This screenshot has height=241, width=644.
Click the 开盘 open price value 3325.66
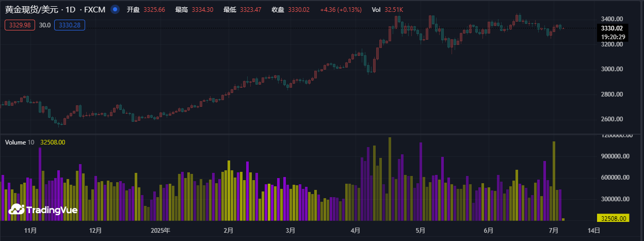click(x=154, y=10)
